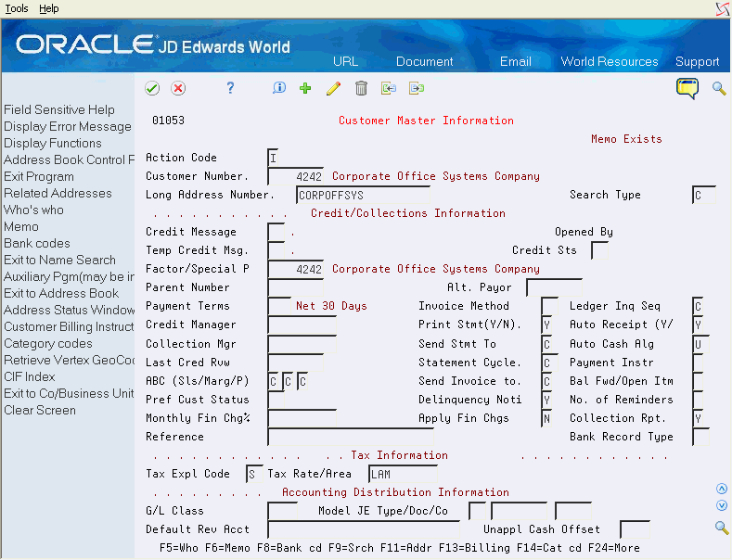Click the Credit Manager field

(302, 325)
